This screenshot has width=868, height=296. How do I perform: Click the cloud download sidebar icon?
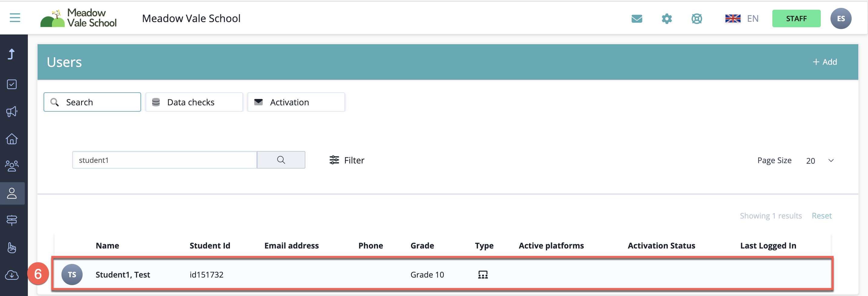pos(12,275)
